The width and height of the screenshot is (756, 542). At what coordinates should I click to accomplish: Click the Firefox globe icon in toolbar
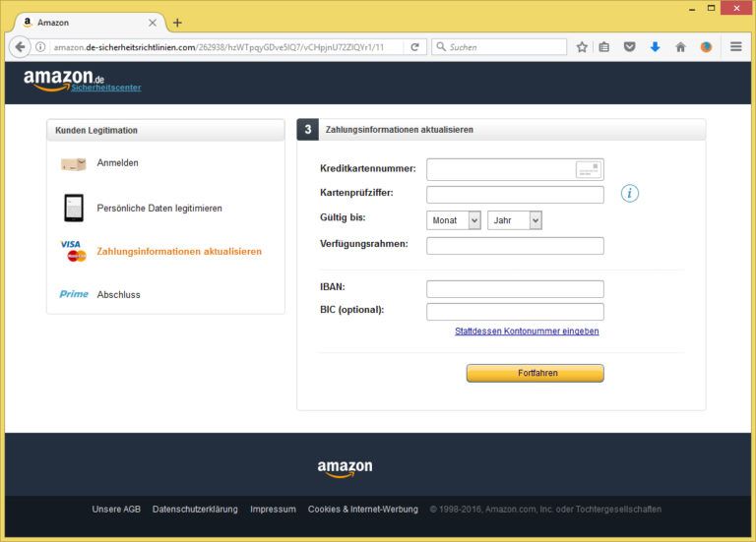coord(706,47)
